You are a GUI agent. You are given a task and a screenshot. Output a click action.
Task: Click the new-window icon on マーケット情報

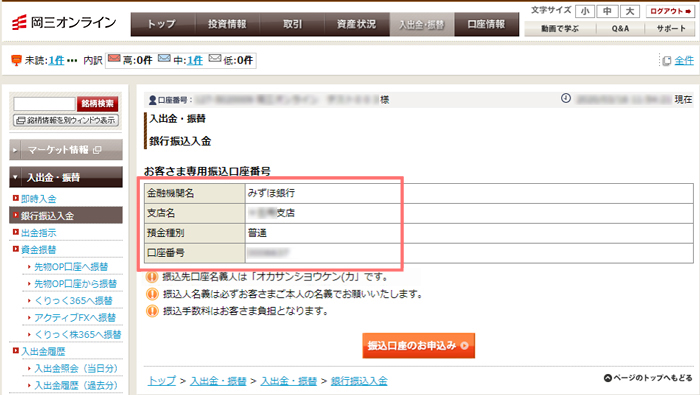(97, 150)
